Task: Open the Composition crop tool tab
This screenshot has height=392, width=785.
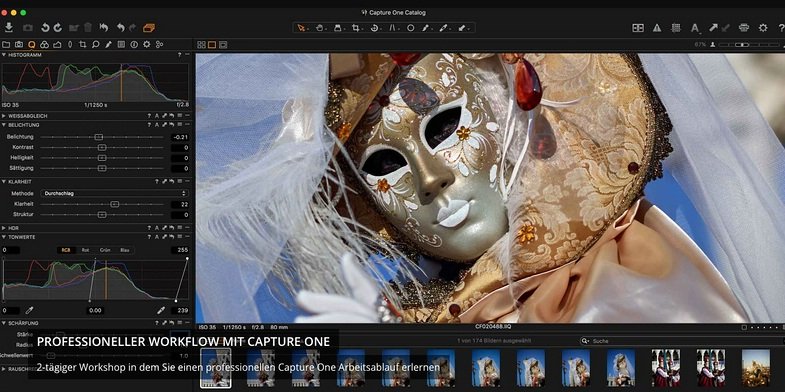Action: point(83,45)
